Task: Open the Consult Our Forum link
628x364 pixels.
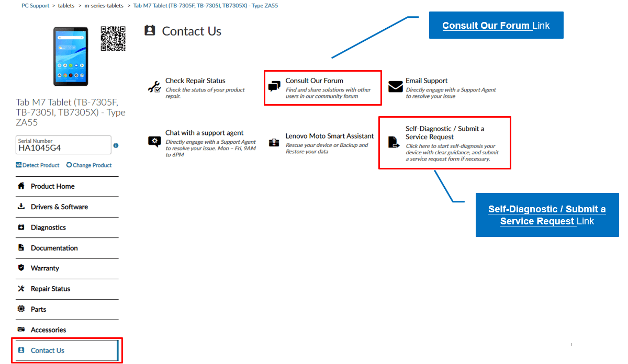Action: pyautogui.click(x=314, y=81)
